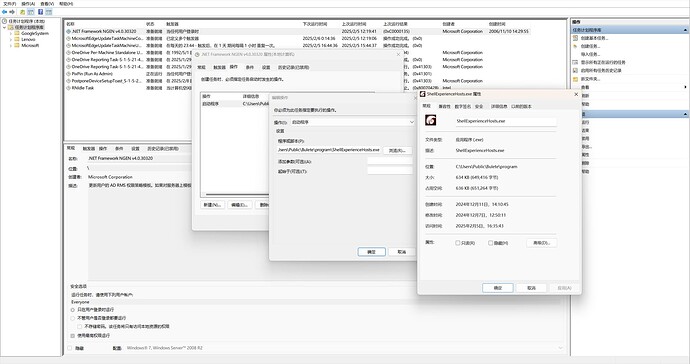Click ShellExperienceHosts.exe program icon in properties
Image resolution: width=690 pixels, height=364 pixels.
click(430, 120)
